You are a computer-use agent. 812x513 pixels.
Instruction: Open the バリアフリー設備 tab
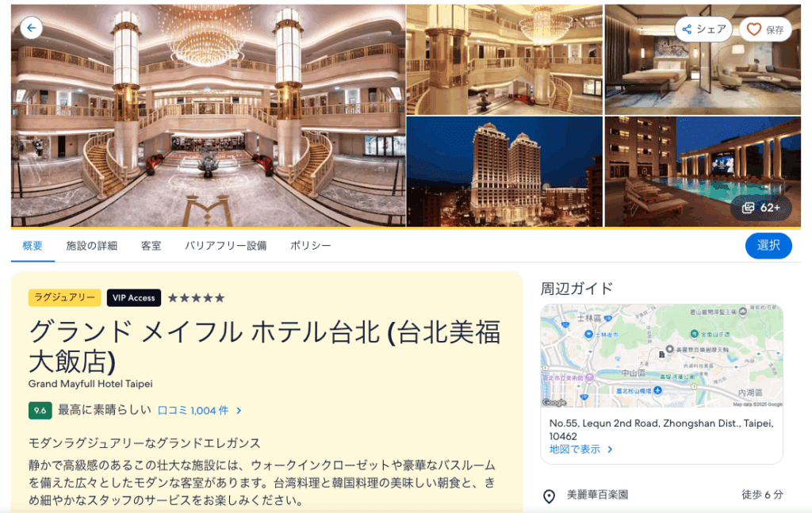coord(226,246)
